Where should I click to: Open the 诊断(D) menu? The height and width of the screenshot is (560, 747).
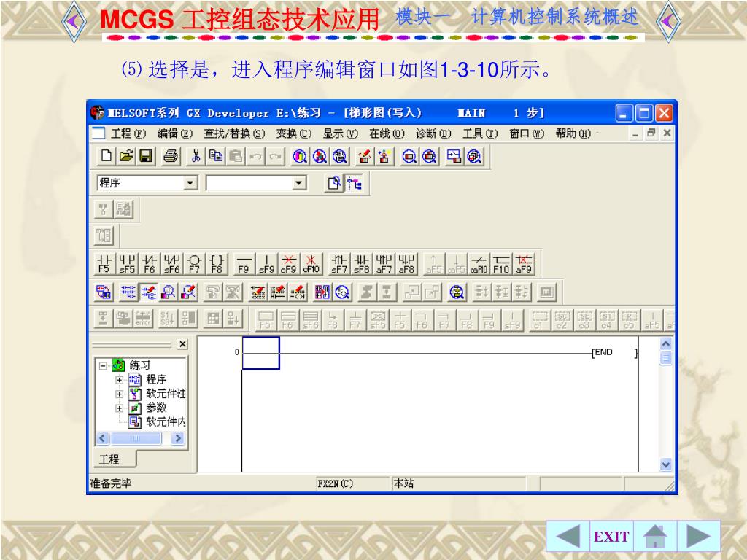tap(433, 134)
